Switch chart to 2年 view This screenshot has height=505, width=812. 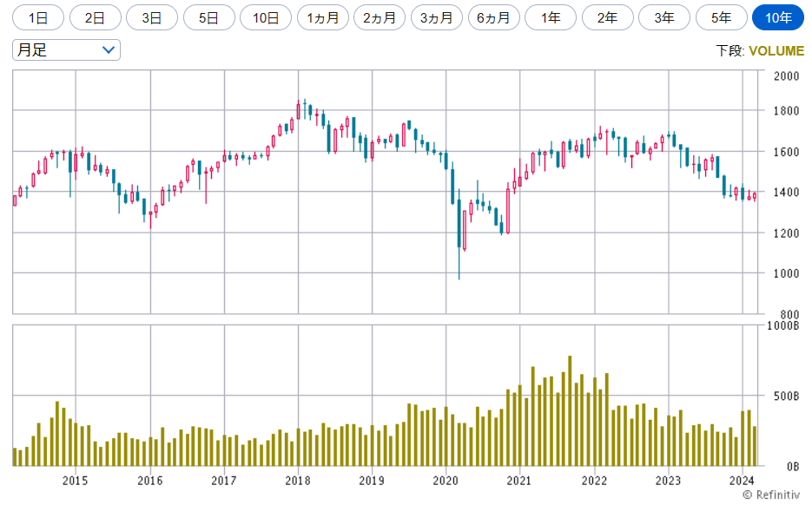coord(607,17)
